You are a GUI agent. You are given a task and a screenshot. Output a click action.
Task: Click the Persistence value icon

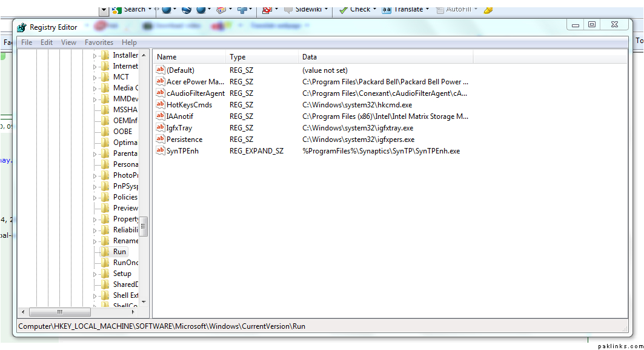point(161,139)
